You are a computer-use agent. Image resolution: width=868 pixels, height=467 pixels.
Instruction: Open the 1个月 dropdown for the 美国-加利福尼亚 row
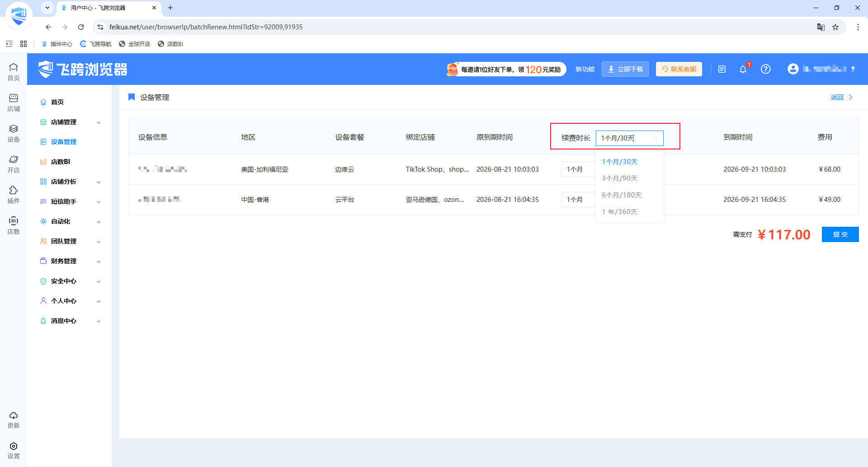(x=578, y=169)
